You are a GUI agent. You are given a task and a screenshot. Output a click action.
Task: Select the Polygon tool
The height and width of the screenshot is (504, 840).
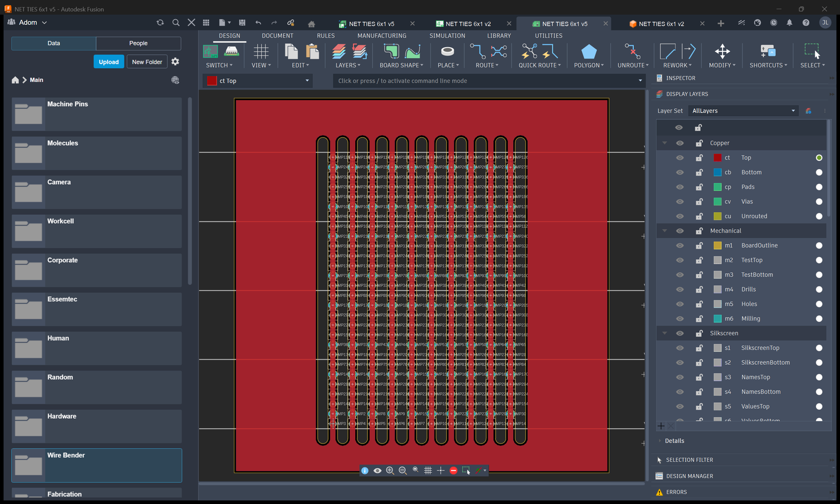tap(589, 51)
